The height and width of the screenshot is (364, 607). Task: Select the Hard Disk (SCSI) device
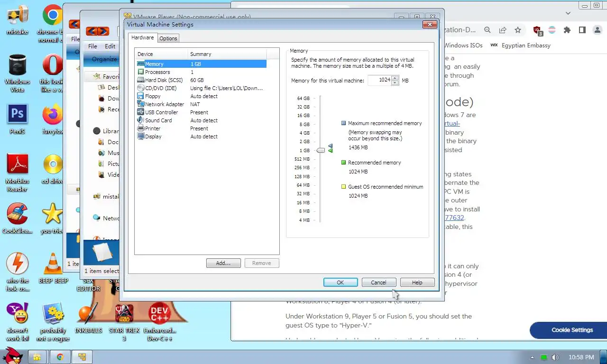click(x=201, y=80)
